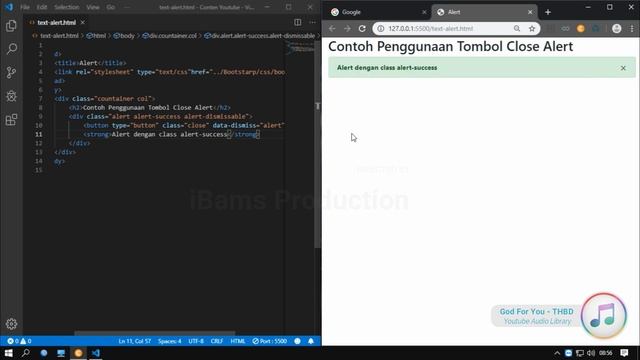
Task: Open the View menu
Action: (x=93, y=7)
